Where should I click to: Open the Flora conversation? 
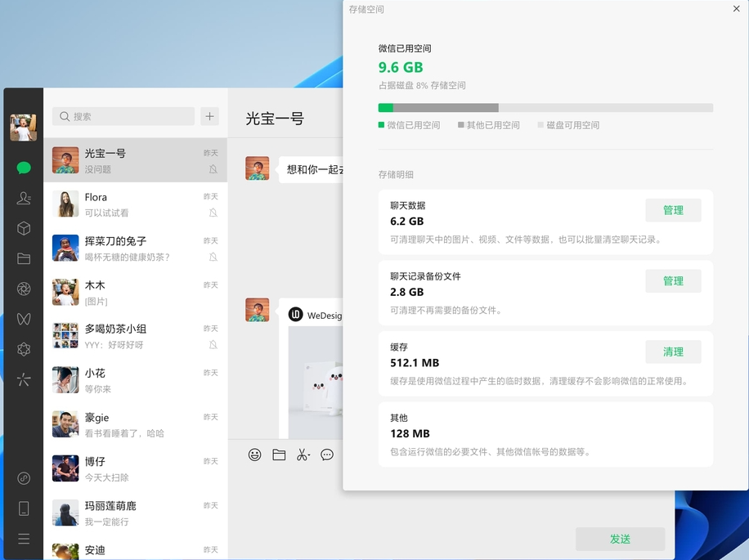point(135,204)
